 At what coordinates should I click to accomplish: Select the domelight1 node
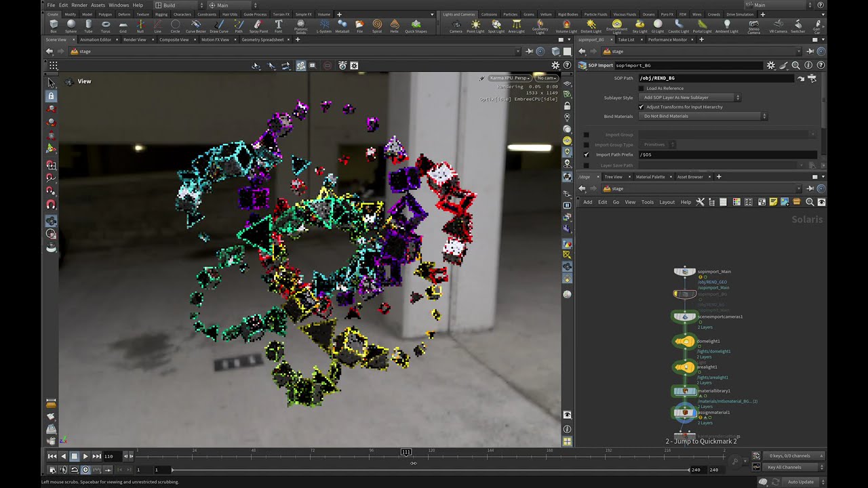coord(685,342)
